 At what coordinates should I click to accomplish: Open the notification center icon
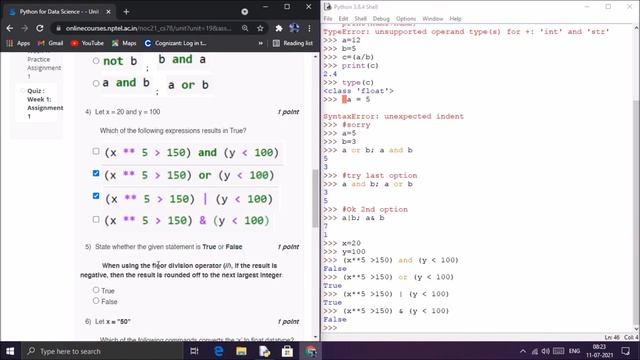pyautogui.click(x=625, y=351)
